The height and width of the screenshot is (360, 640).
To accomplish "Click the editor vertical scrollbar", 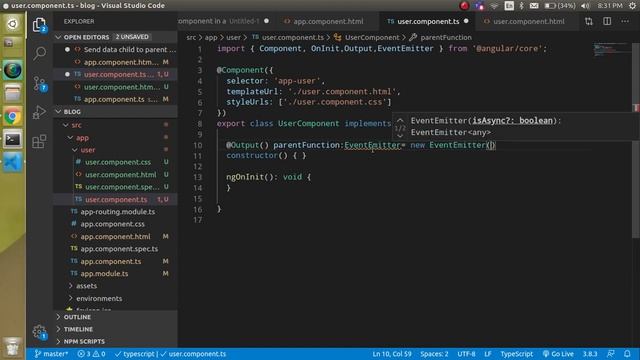I will coord(636,139).
